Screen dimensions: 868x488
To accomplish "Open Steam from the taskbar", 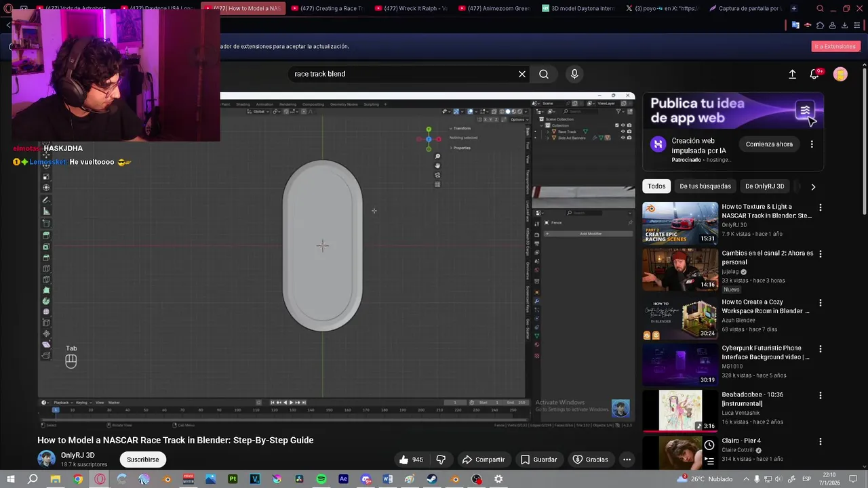I will click(432, 479).
